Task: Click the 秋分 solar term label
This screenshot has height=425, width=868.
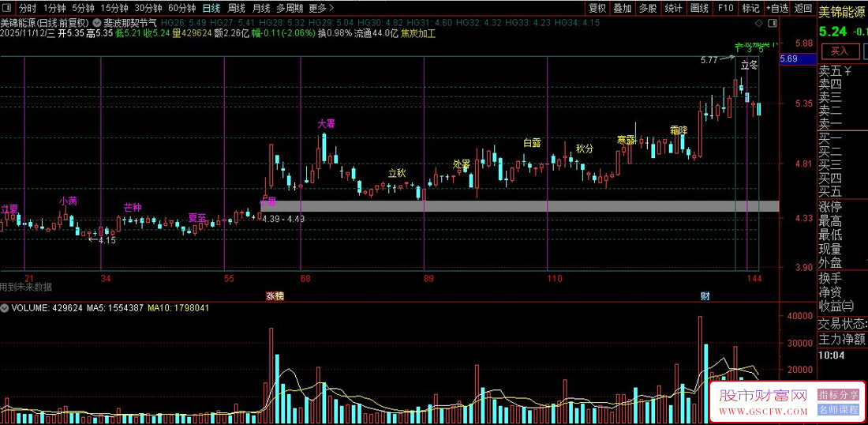Action: pos(585,149)
